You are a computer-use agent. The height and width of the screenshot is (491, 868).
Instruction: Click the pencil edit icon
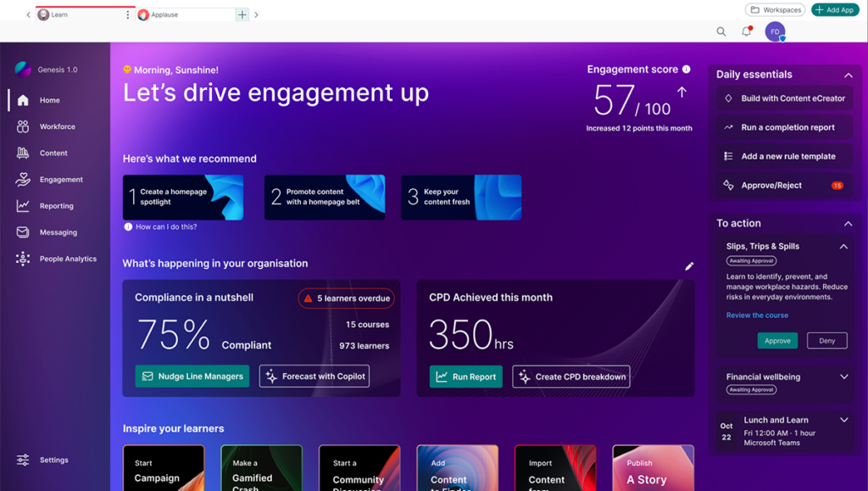[x=689, y=266]
